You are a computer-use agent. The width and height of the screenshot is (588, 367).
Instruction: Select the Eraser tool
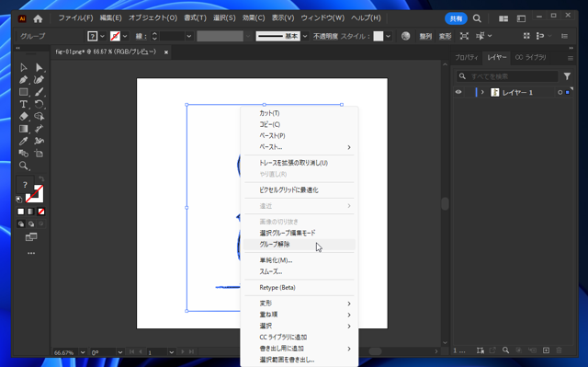point(24,116)
